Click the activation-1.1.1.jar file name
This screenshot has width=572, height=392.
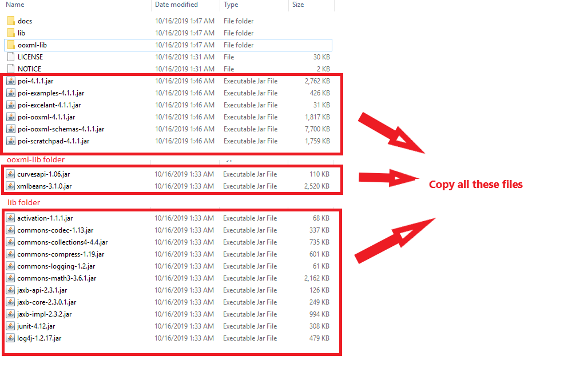pyautogui.click(x=45, y=218)
